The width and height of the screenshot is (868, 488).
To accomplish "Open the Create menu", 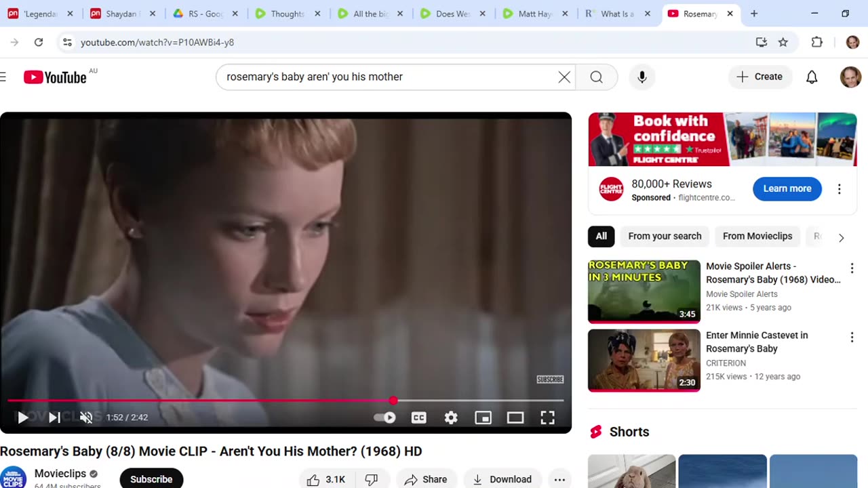I will [759, 77].
